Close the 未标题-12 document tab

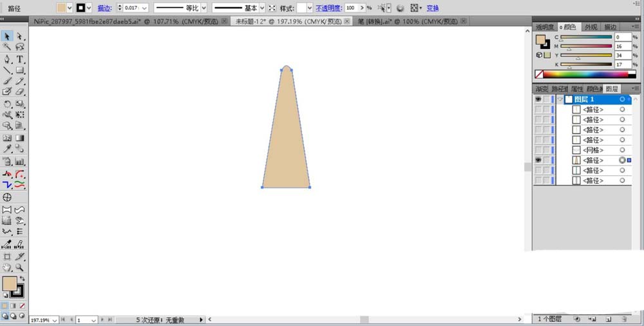coord(347,21)
